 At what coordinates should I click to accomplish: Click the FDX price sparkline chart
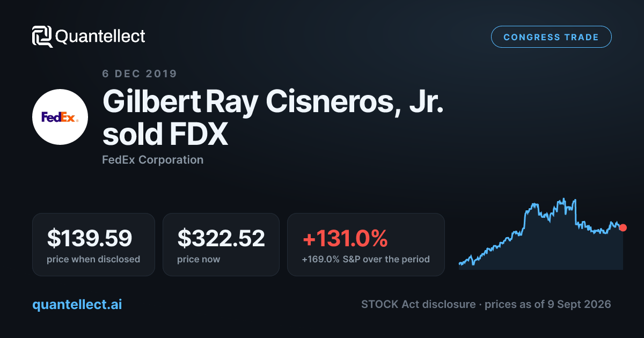541,234
